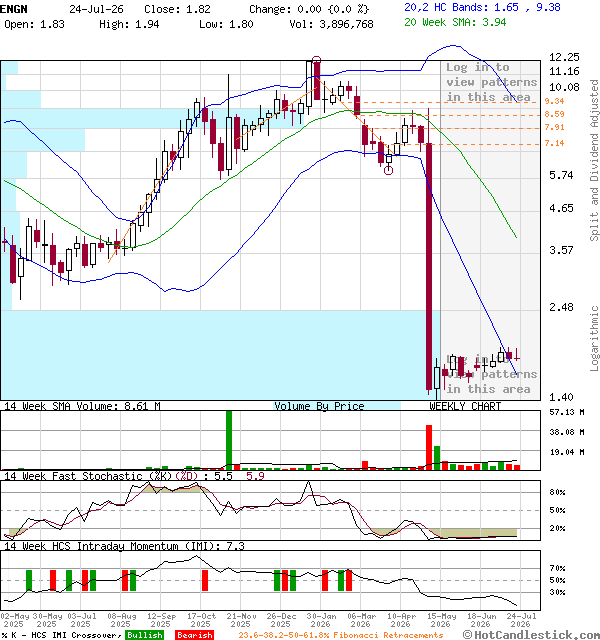Click the tall red volume bar in May 2026

pos(429,447)
